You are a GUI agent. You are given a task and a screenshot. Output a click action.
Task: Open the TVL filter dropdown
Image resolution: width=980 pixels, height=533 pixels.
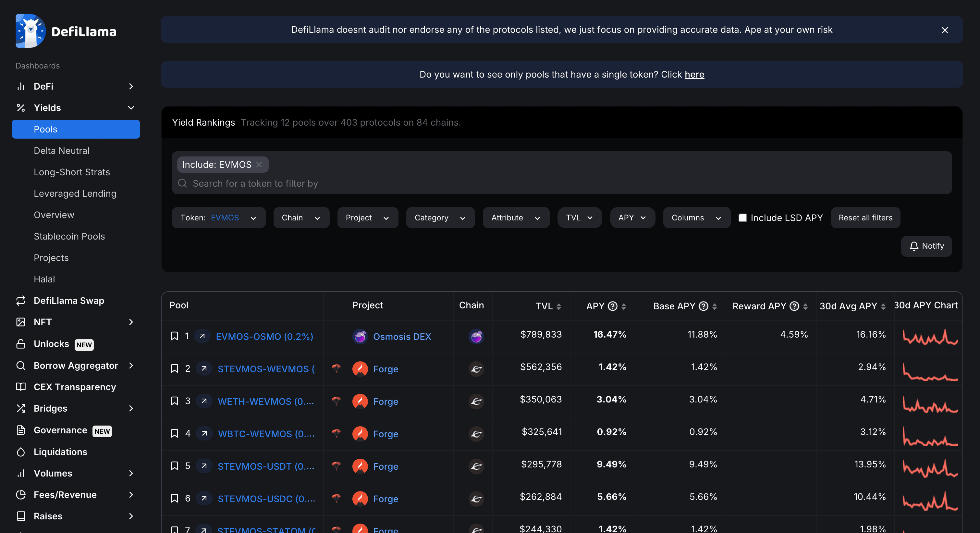[580, 217]
